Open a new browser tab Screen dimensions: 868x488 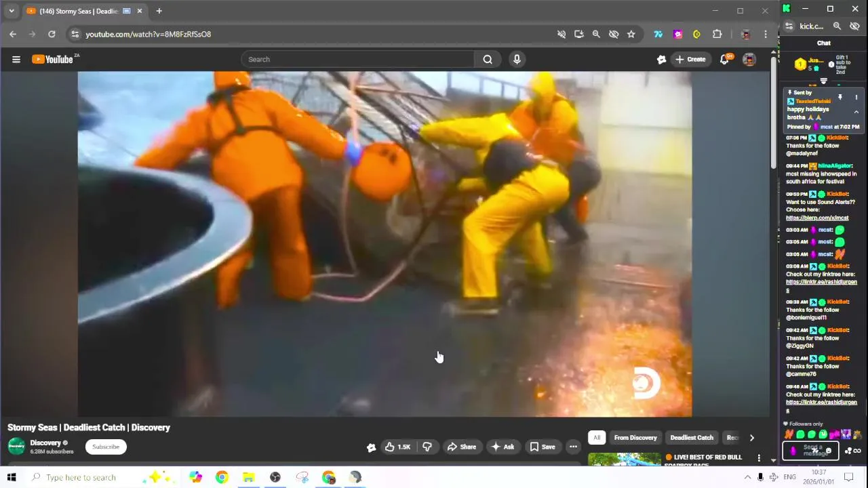(159, 11)
